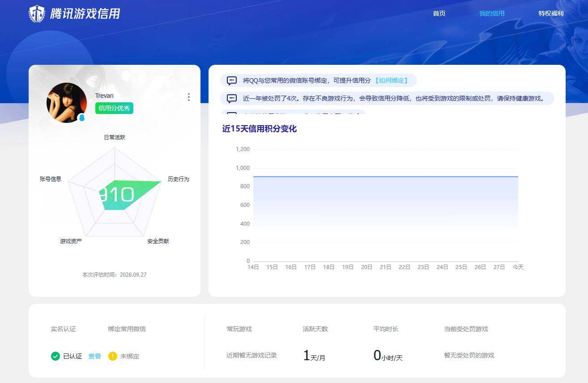Screen dimensions: 588x383
Task: Open 特权福利 navigation tab
Action: click(x=551, y=13)
